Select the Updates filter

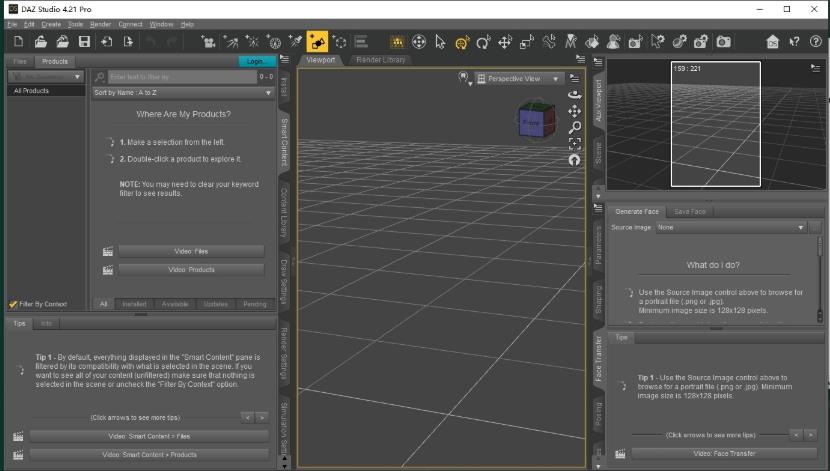pyautogui.click(x=215, y=304)
